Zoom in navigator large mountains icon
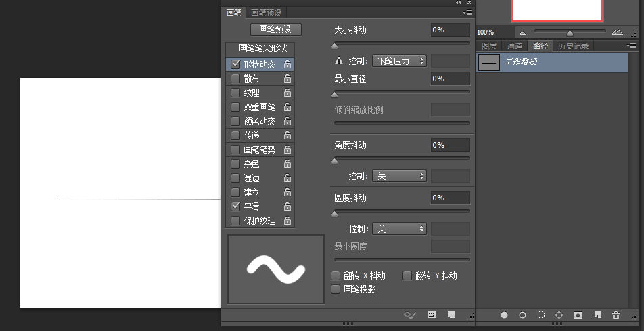644x331 pixels. click(617, 32)
